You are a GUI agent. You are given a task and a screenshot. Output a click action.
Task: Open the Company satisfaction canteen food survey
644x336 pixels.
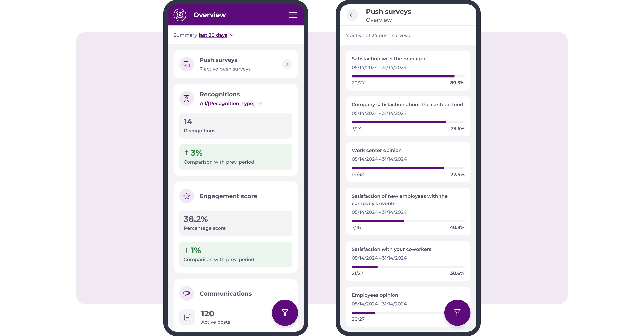(x=408, y=116)
